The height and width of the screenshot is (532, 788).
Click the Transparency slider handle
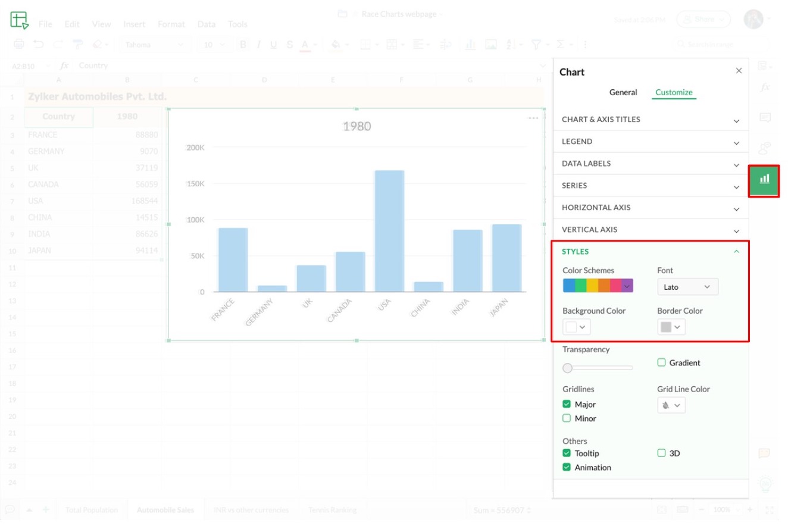click(567, 368)
